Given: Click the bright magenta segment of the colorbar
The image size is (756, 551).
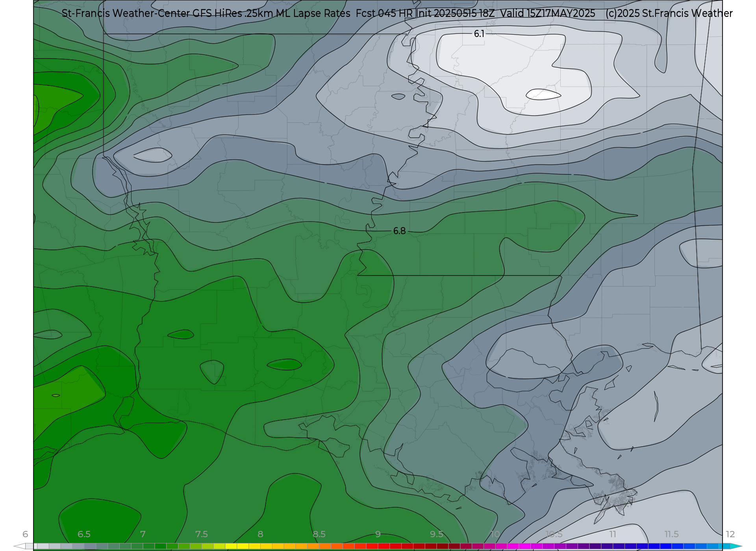Looking at the screenshot, I should (525, 546).
